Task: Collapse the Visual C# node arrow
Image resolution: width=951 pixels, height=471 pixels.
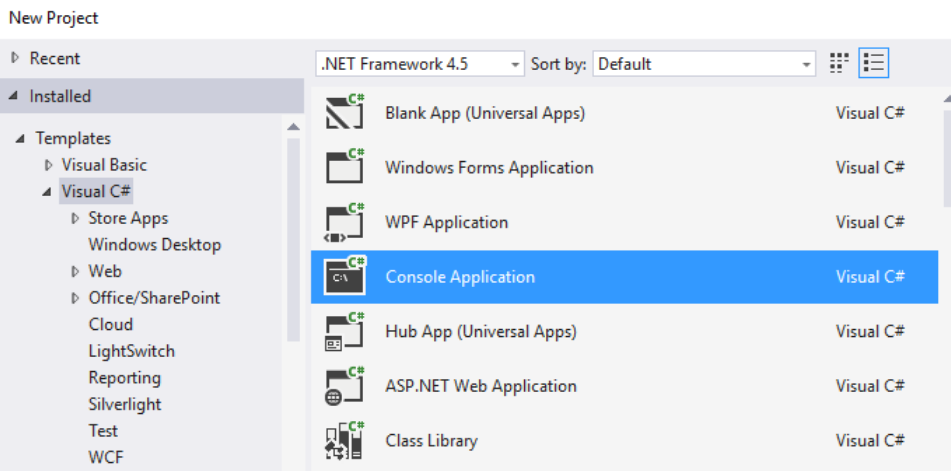Action: 47,192
